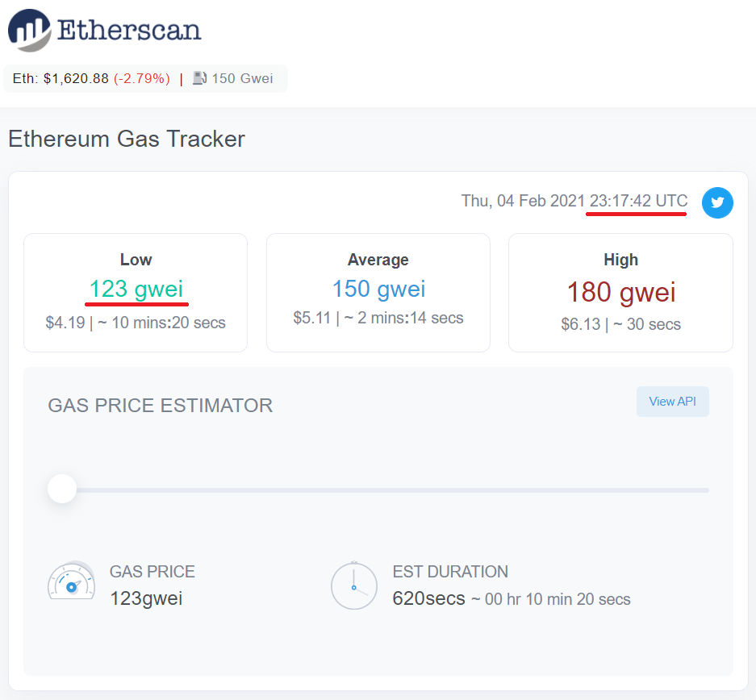Click the Etherscan wordmark text
Screen dimensions: 756x700
(129, 30)
